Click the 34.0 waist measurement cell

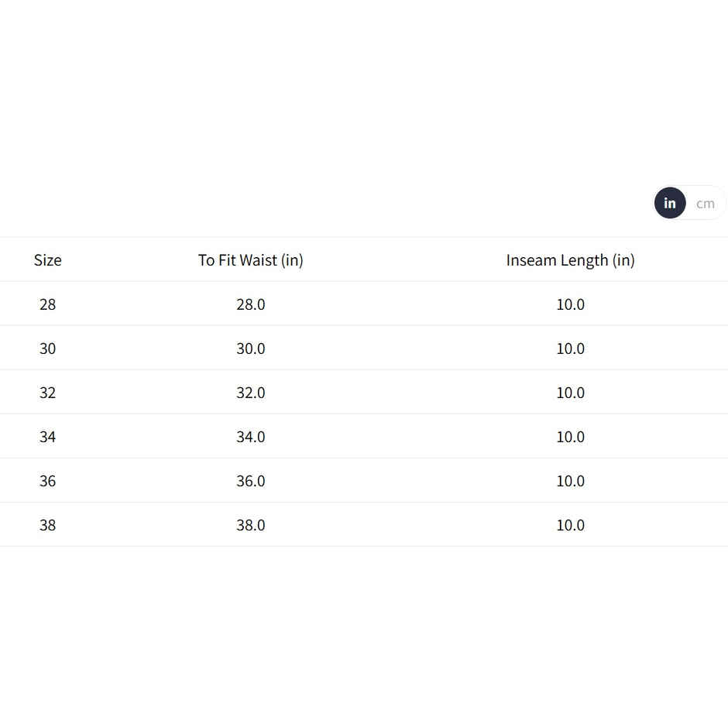[x=250, y=437]
